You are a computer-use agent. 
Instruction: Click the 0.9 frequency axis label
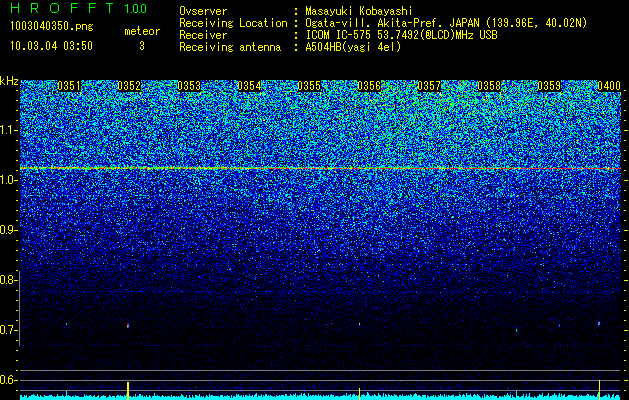pos(8,230)
